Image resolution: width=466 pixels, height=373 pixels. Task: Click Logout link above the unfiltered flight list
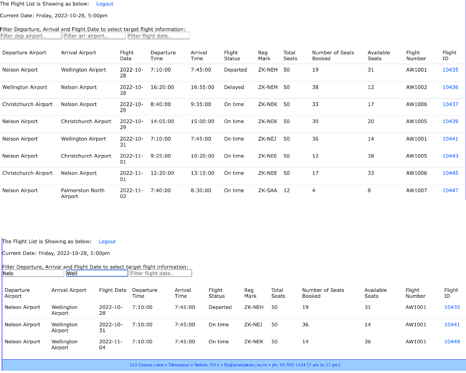pyautogui.click(x=105, y=4)
